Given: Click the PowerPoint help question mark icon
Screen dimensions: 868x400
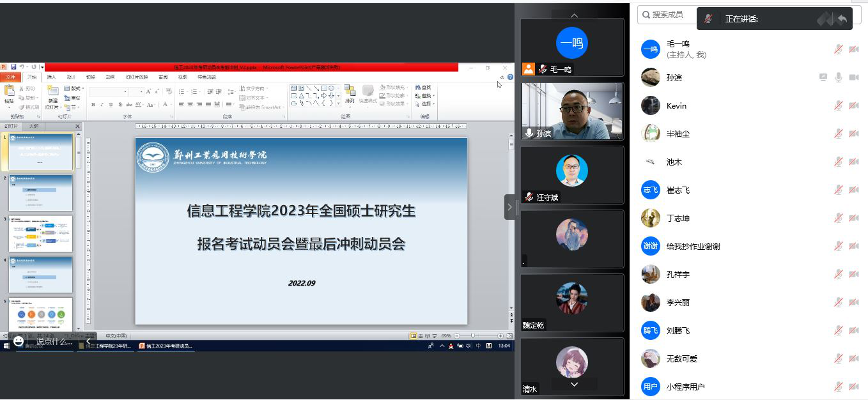Looking at the screenshot, I should pyautogui.click(x=510, y=77).
